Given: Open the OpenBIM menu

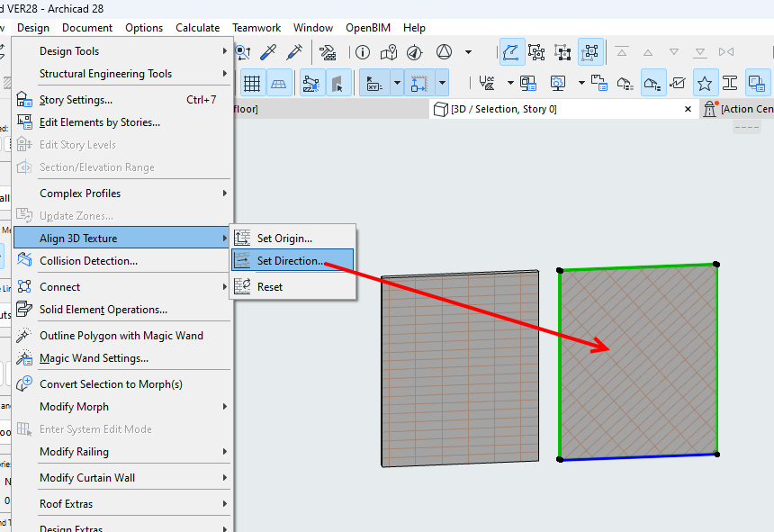Looking at the screenshot, I should 368,28.
